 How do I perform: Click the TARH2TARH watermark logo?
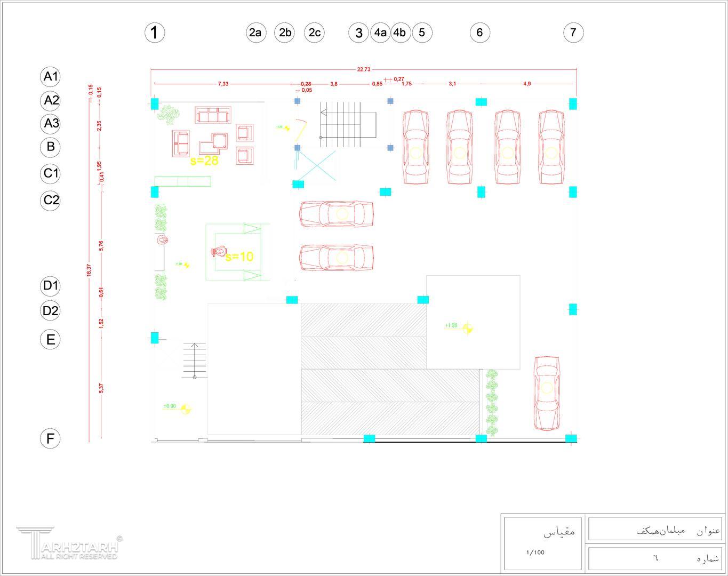click(x=69, y=544)
